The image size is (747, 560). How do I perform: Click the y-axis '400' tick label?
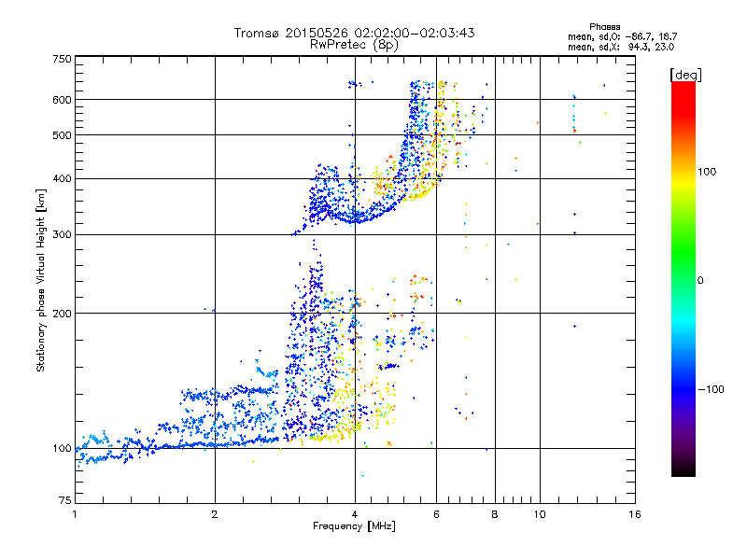pos(62,178)
